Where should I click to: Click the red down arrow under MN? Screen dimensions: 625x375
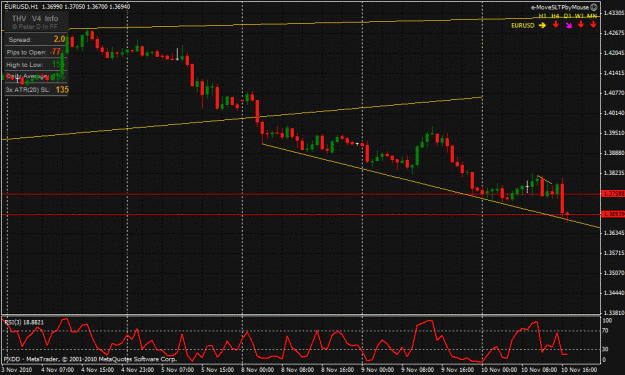[593, 25]
